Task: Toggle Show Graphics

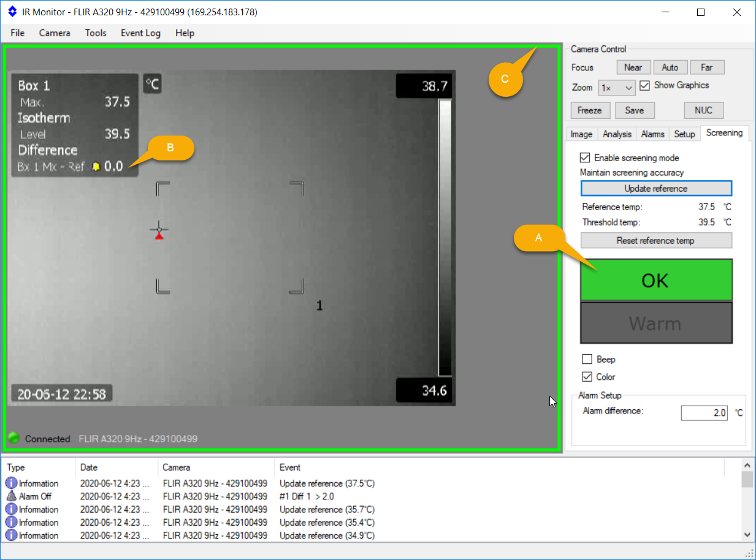Action: (644, 85)
